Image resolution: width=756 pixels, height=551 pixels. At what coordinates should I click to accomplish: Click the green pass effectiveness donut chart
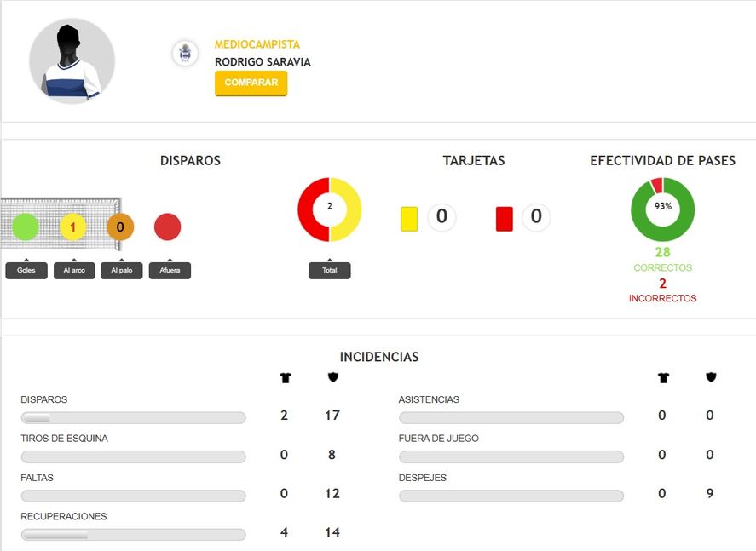point(663,209)
